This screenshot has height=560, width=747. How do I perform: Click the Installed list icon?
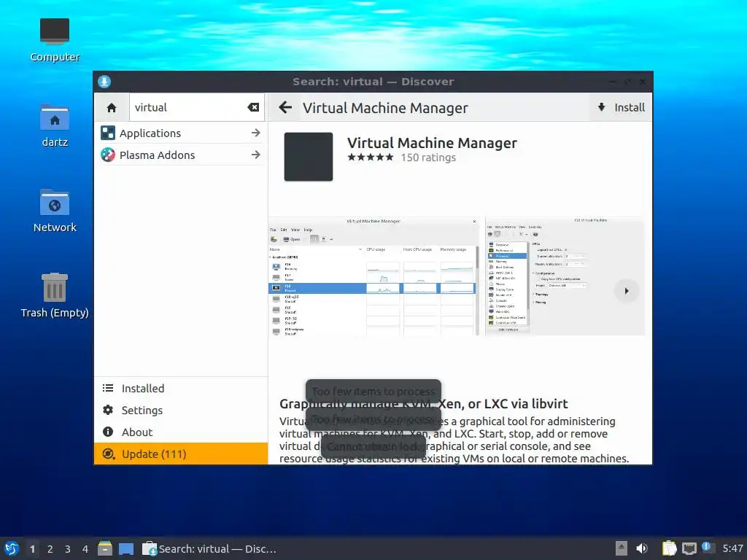point(108,388)
